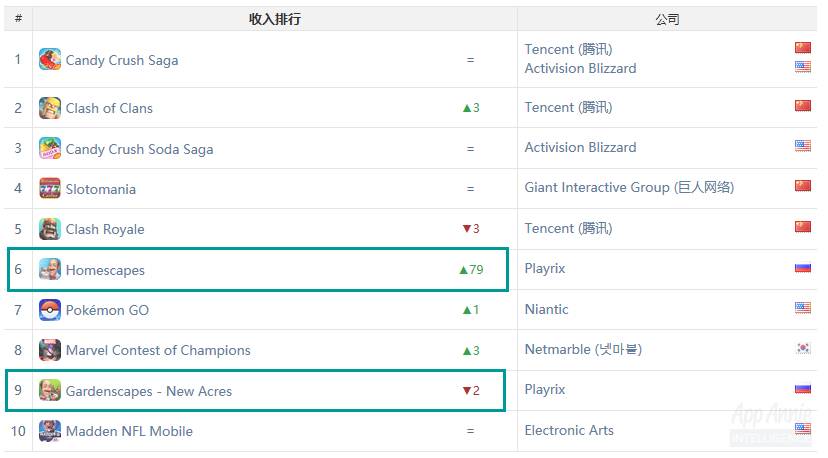Screen dimensions: 828x458
Task: Click the Candy Crush Saga app icon
Action: click(x=50, y=59)
